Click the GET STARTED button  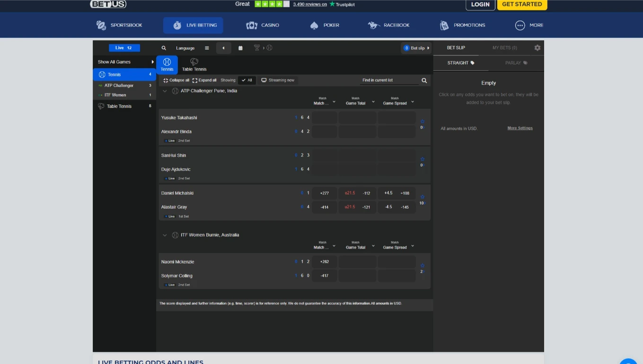(522, 5)
